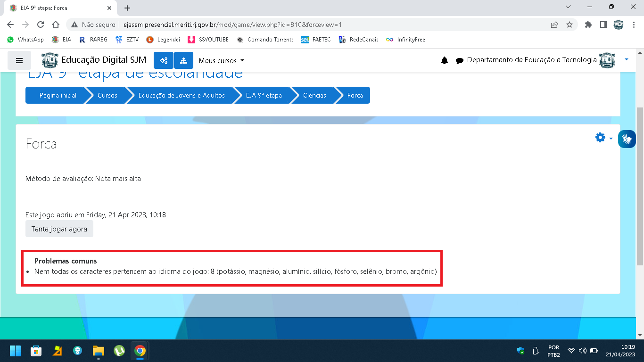Click the gears icon button in navbar

click(164, 60)
